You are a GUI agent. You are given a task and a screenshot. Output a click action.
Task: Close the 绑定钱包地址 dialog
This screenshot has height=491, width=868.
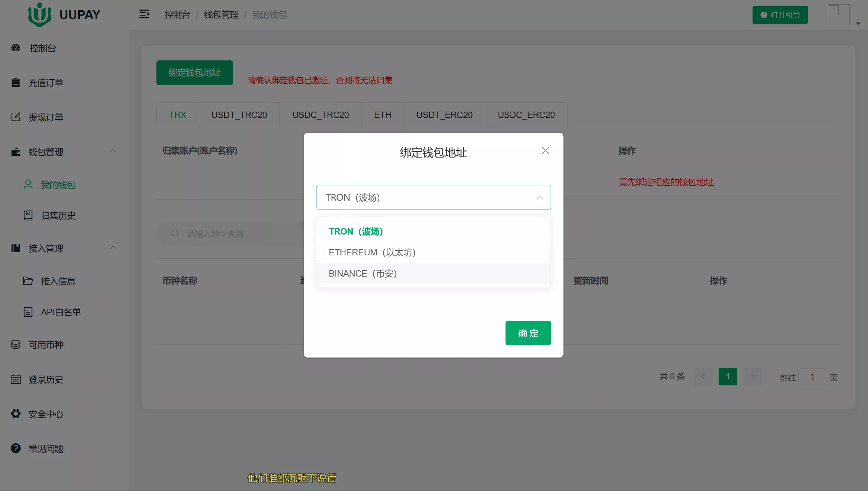click(545, 151)
